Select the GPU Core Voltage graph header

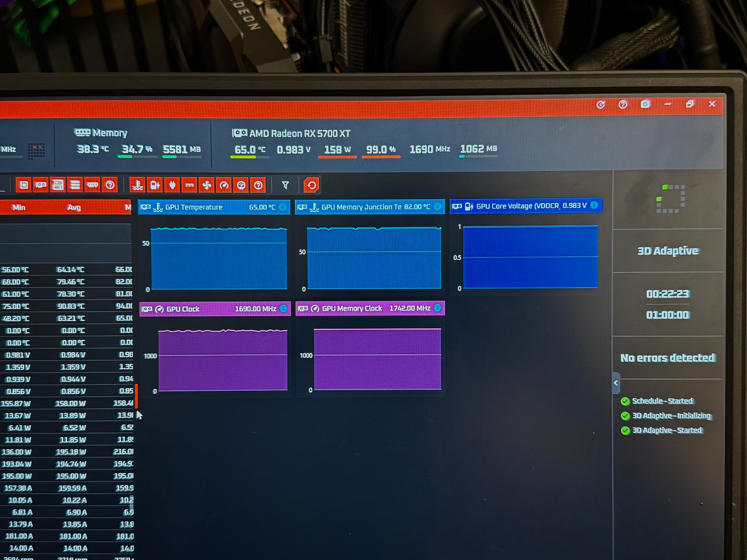pos(526,206)
